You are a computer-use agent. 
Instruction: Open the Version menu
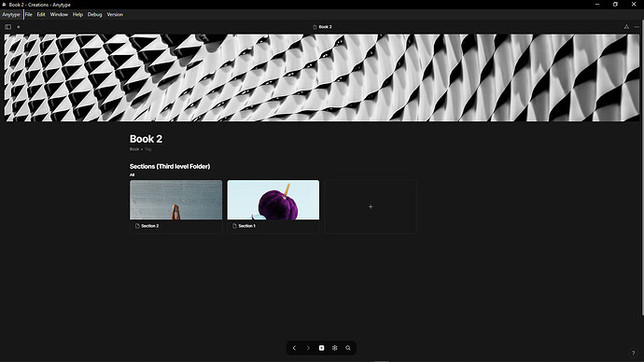pos(115,14)
